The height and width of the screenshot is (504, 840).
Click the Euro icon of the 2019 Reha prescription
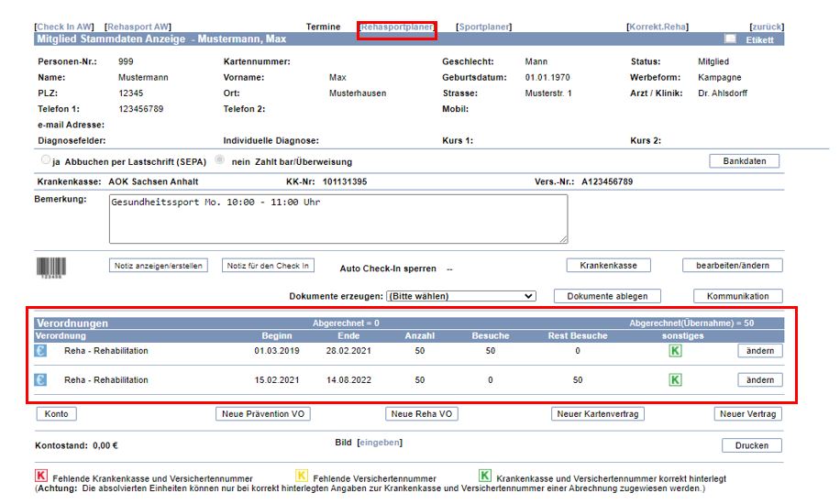40,350
